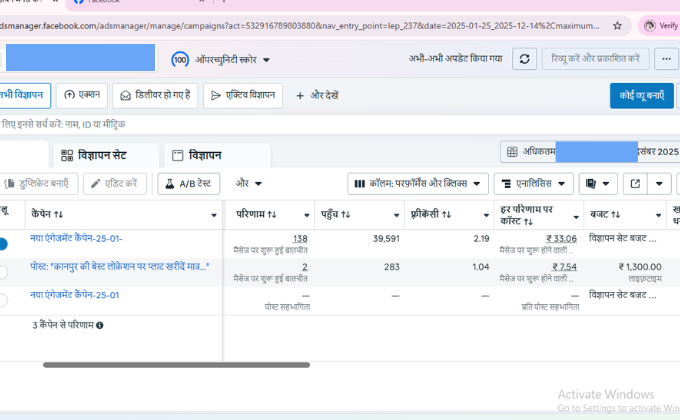Open the three-dots more options menu
Screen dimensions: 680x420
(667, 59)
